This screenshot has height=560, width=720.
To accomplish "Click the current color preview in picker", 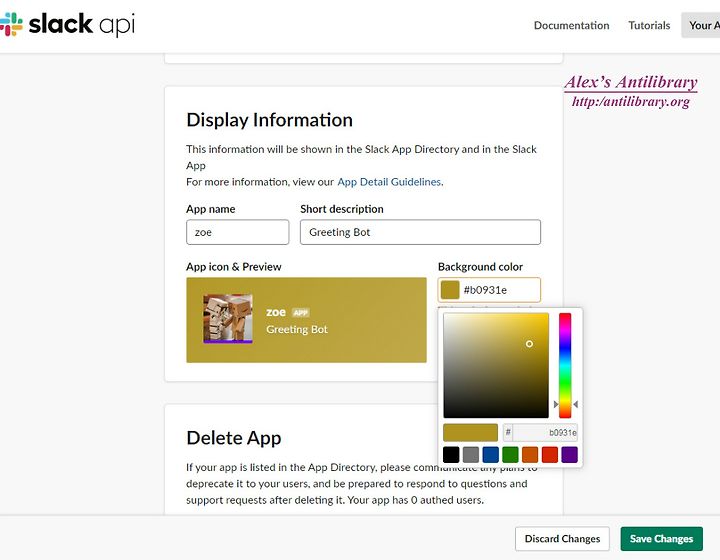I will 470,432.
